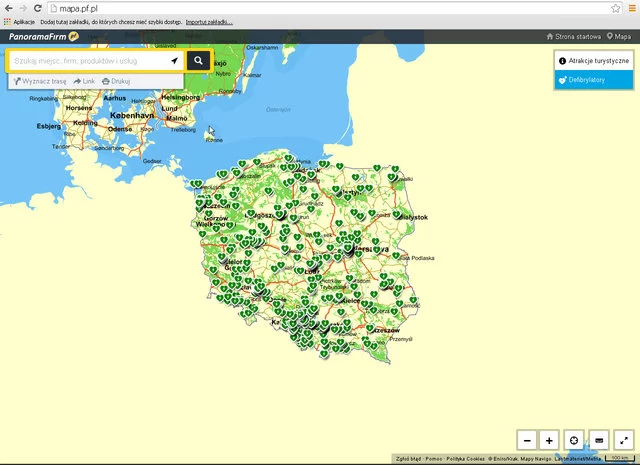
Task: Expand the map to fullscreen
Action: (624, 440)
